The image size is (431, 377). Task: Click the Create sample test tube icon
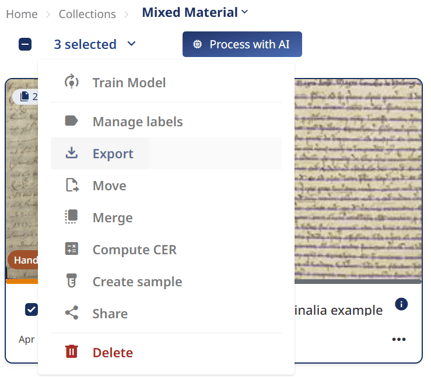[x=71, y=280]
